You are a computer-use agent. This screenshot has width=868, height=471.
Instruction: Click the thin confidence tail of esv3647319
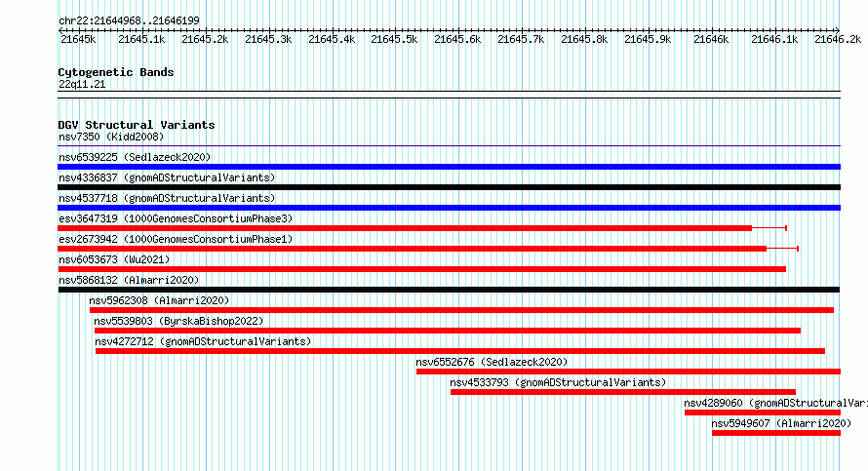tap(769, 228)
